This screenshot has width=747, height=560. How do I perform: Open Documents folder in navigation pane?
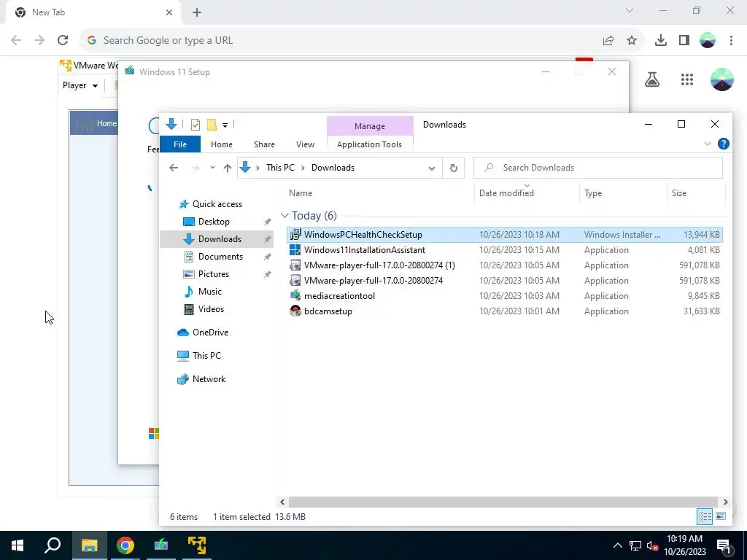[213, 256]
